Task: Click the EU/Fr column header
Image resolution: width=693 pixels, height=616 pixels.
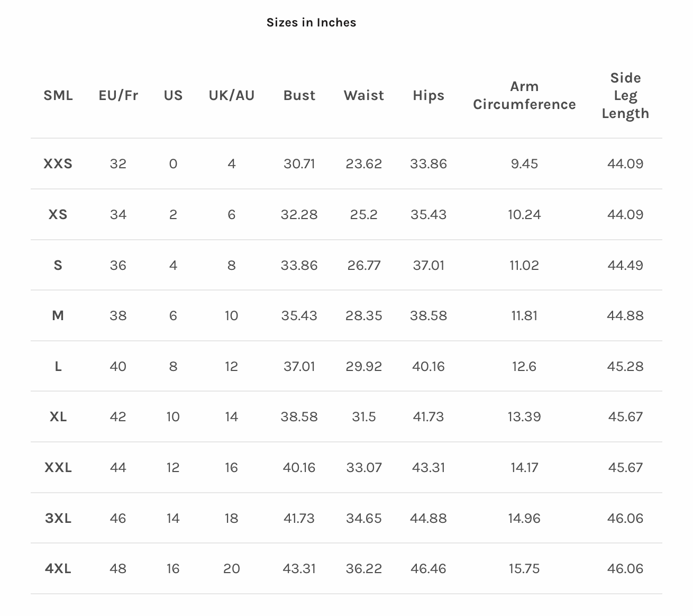Action: [x=118, y=95]
